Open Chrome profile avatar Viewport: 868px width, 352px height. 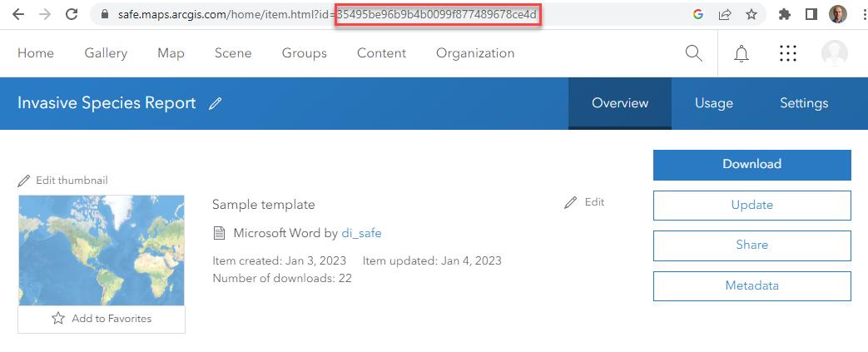837,14
